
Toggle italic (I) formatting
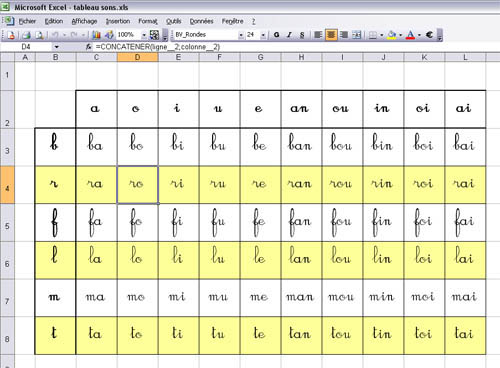[x=289, y=35]
